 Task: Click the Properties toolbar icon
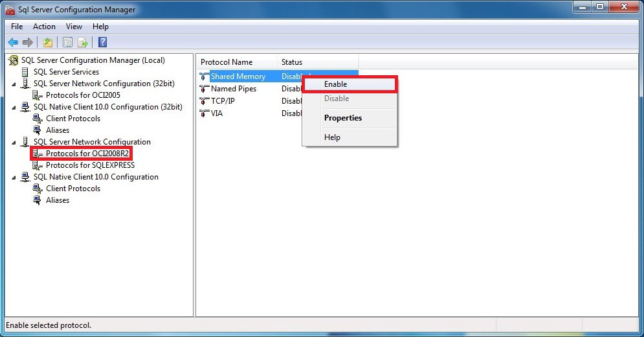tap(67, 43)
